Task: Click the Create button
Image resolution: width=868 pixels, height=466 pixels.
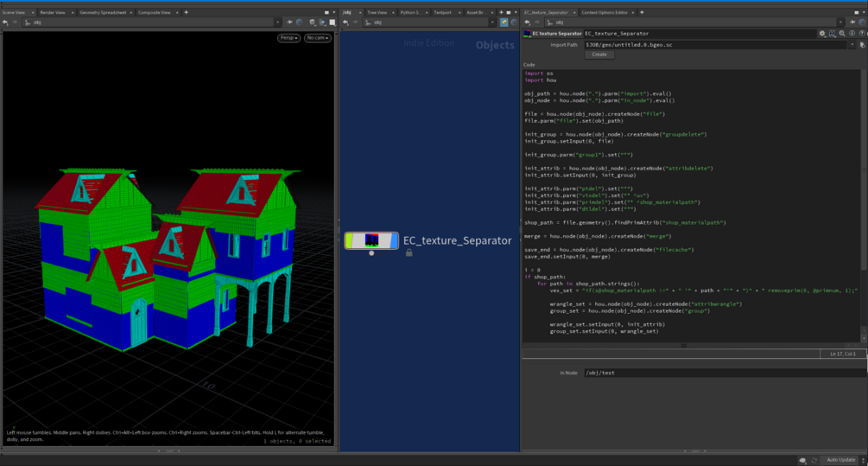Action: [x=599, y=54]
